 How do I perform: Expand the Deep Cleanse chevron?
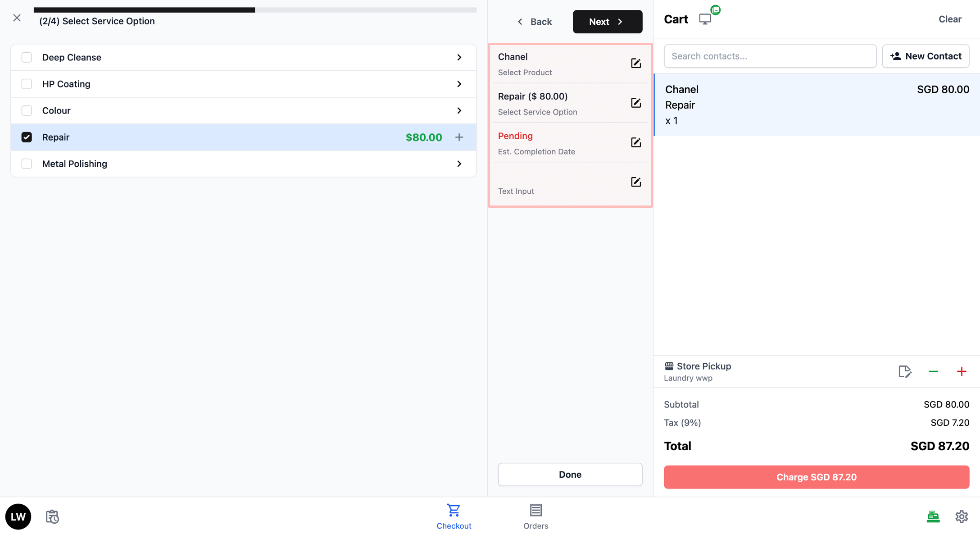(459, 57)
